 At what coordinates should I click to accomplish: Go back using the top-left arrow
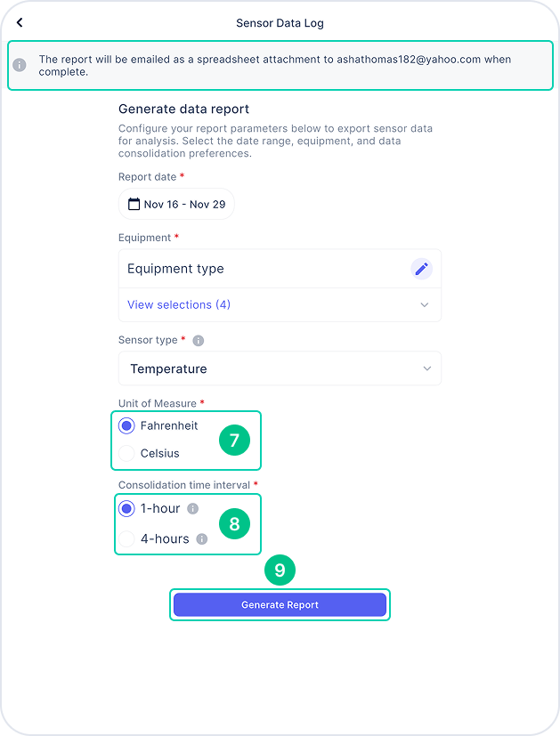20,22
